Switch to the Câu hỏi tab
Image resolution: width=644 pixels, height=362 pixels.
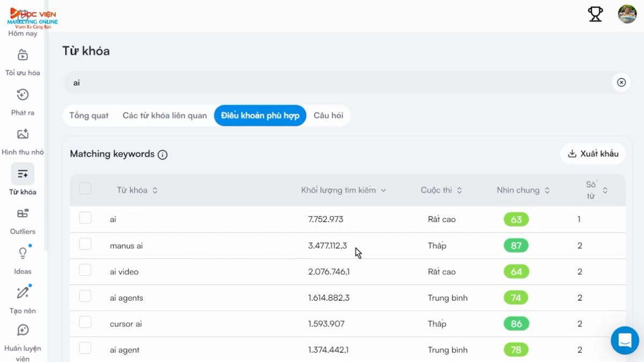tap(328, 116)
